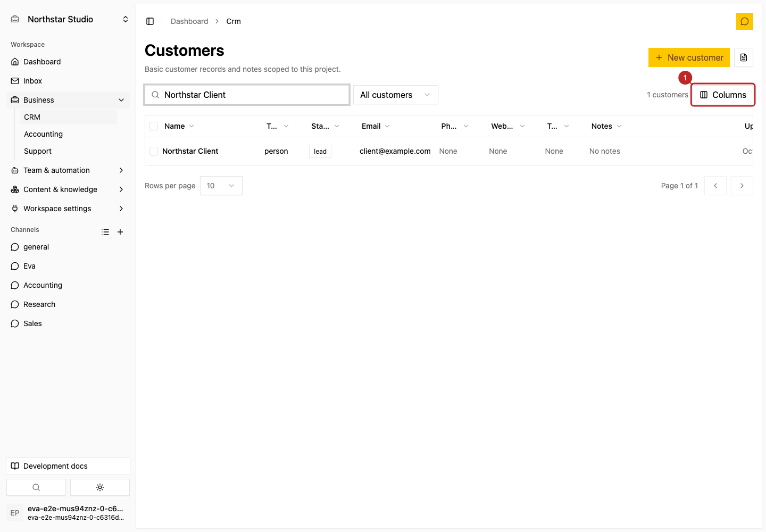
Task: Open workspace switcher chevrons next to Northstar Studio
Action: pos(126,19)
